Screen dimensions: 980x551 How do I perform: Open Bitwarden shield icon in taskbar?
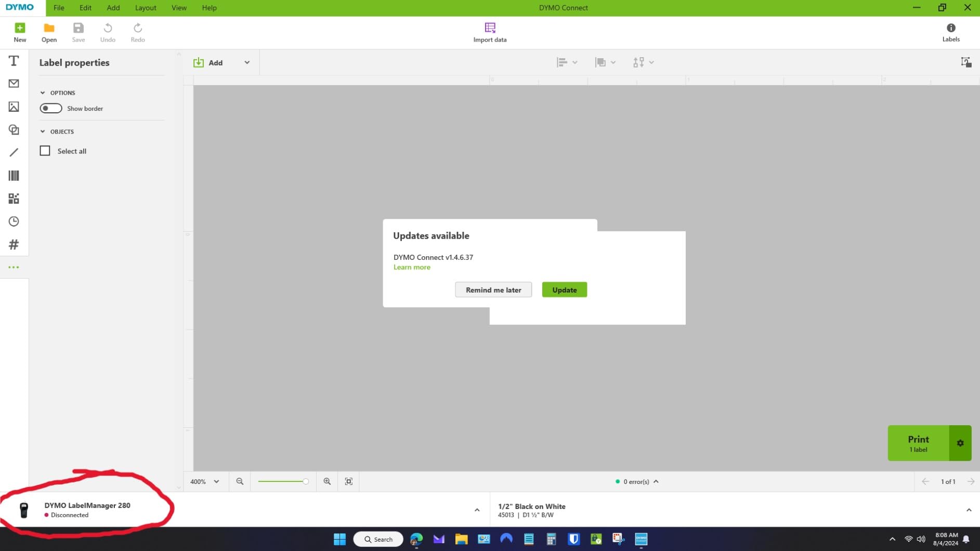coord(574,539)
